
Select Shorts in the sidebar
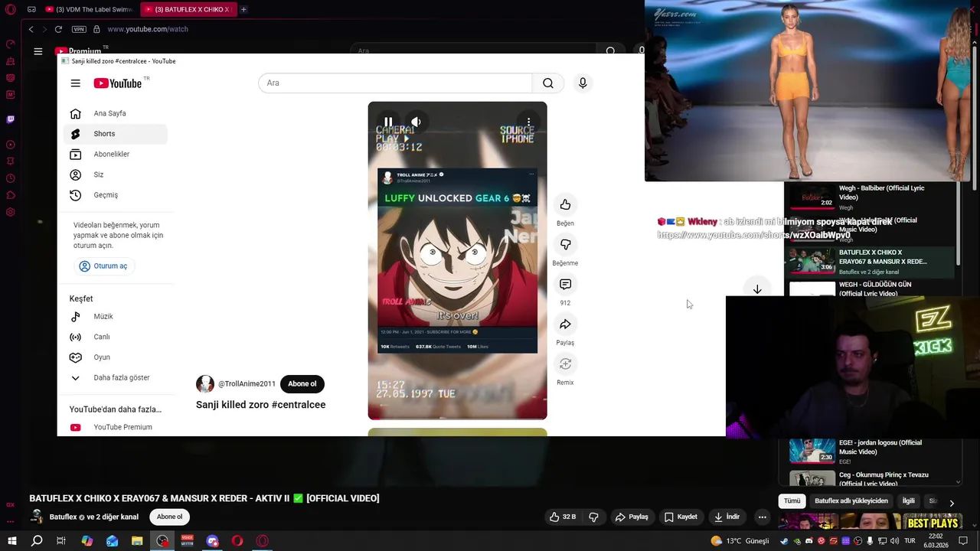pyautogui.click(x=116, y=134)
